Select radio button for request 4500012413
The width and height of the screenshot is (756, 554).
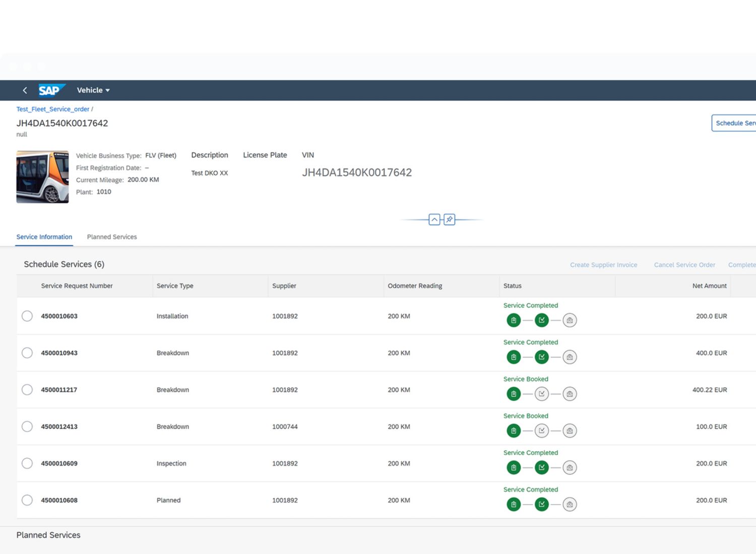click(x=27, y=427)
